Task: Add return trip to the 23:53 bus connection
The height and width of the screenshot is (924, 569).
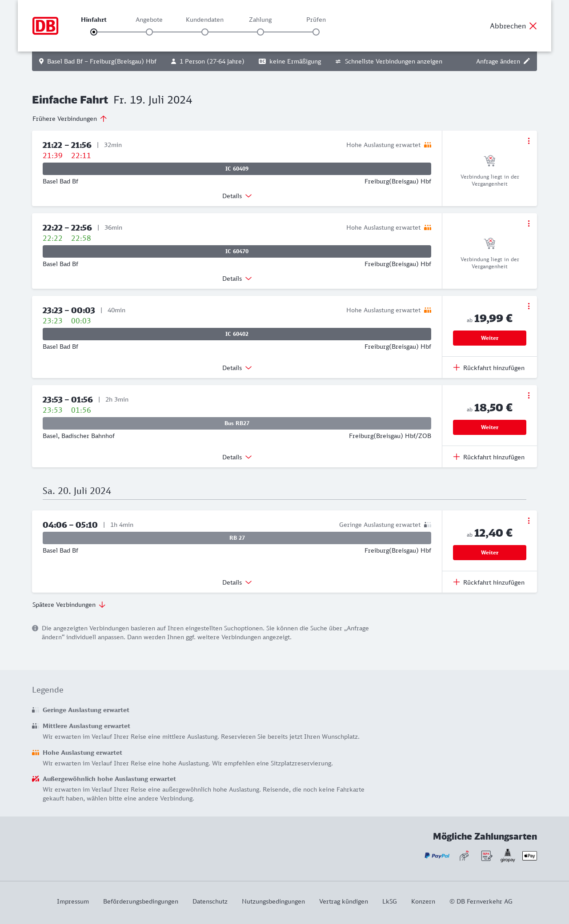Action: tap(489, 457)
